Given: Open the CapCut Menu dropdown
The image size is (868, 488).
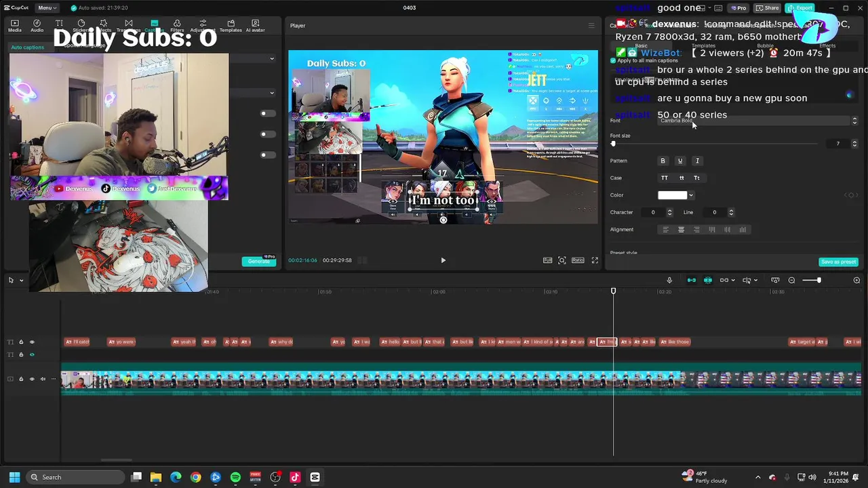Looking at the screenshot, I should click(47, 7).
